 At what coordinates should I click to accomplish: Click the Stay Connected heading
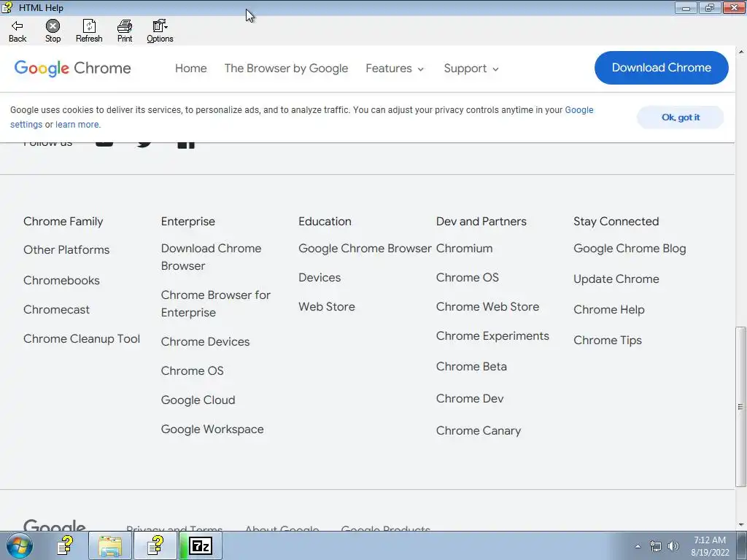tap(616, 222)
